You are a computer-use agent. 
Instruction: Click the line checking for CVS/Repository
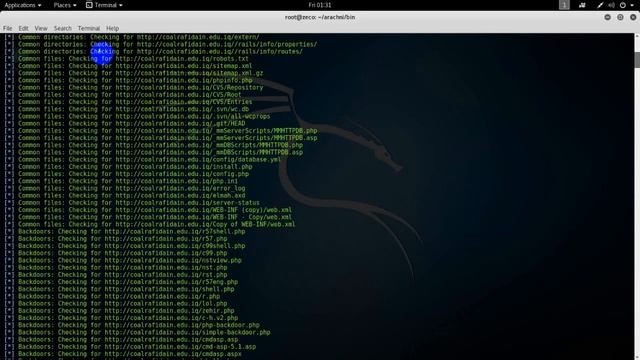tap(133, 87)
